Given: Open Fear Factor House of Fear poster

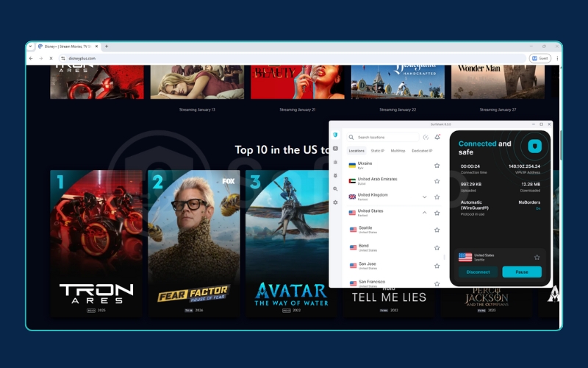Looking at the screenshot, I should pos(194,244).
